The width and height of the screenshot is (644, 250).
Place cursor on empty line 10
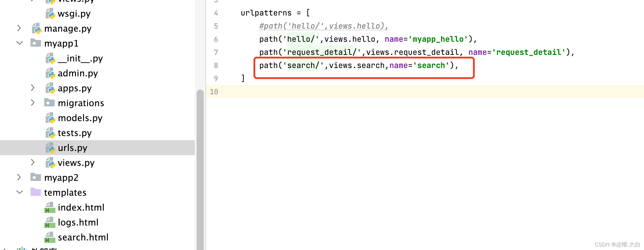[425, 92]
